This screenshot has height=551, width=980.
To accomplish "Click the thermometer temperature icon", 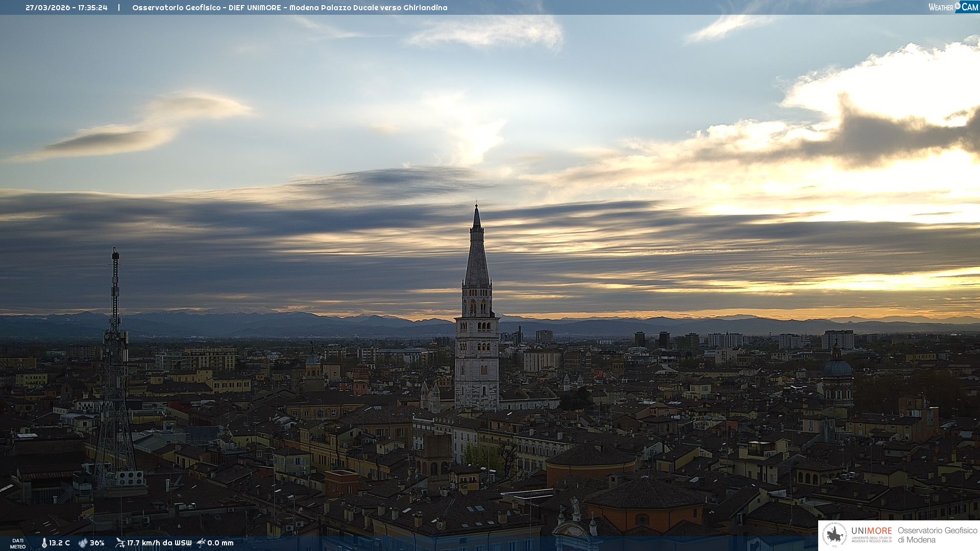I will 44,543.
